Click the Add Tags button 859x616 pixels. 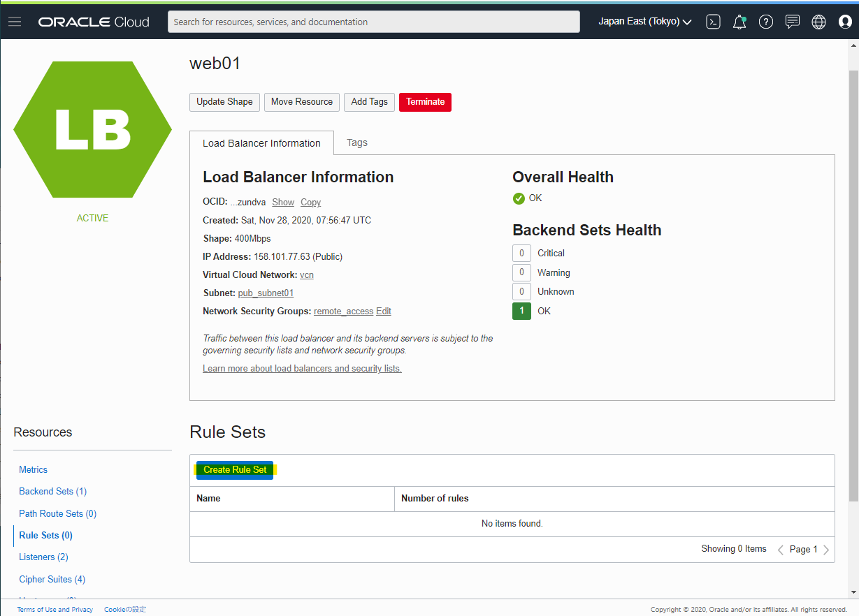click(x=369, y=102)
